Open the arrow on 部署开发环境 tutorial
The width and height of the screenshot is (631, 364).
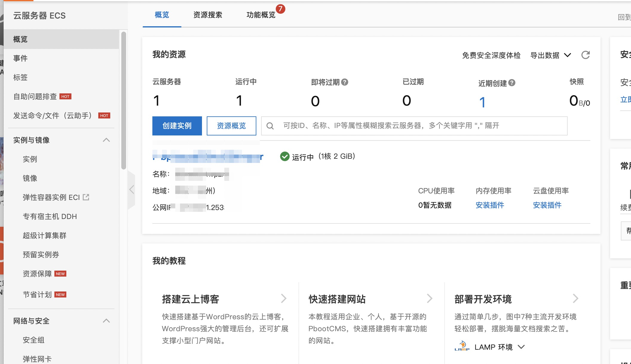click(x=575, y=298)
